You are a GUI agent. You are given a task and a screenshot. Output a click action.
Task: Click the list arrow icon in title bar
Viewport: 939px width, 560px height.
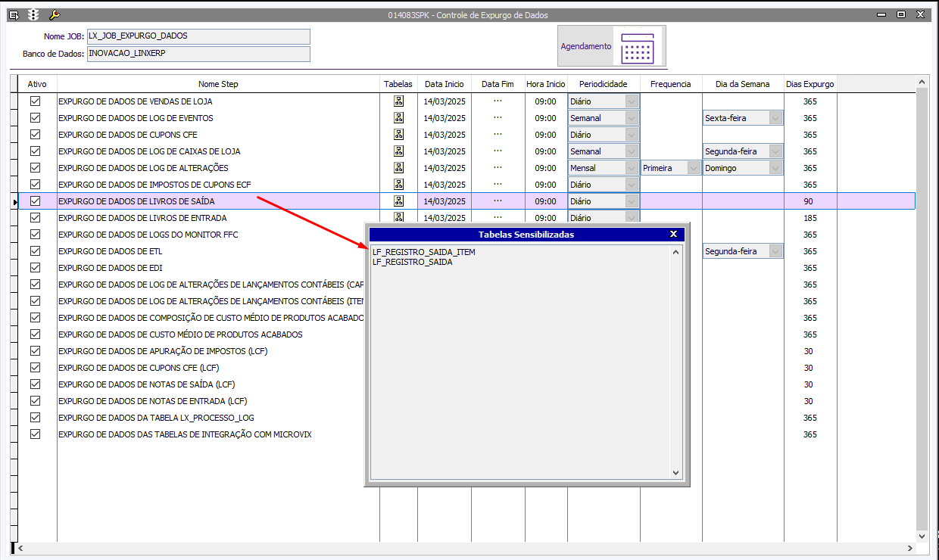(x=14, y=14)
